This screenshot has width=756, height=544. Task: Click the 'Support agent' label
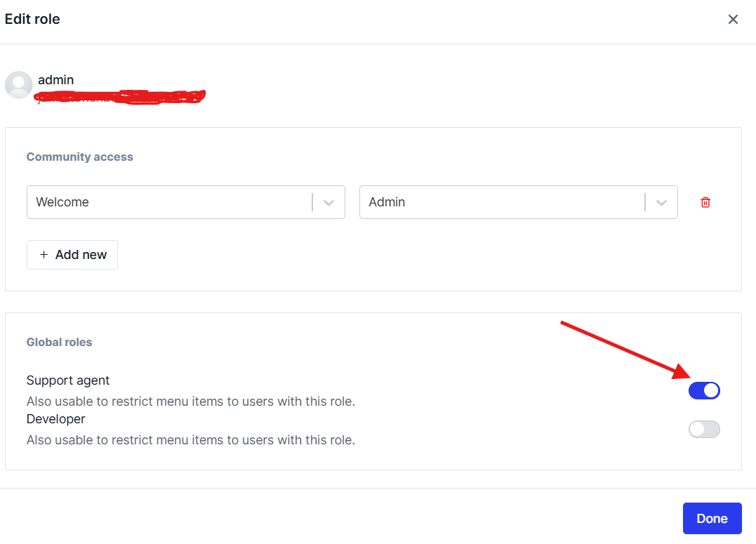[68, 380]
